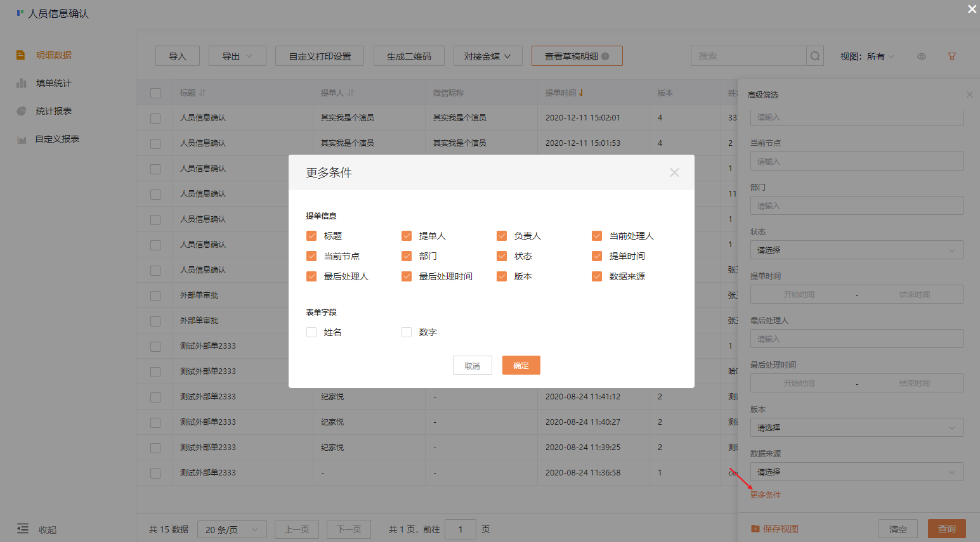Click the 导入 button
Image resolution: width=980 pixels, height=542 pixels.
(x=178, y=56)
